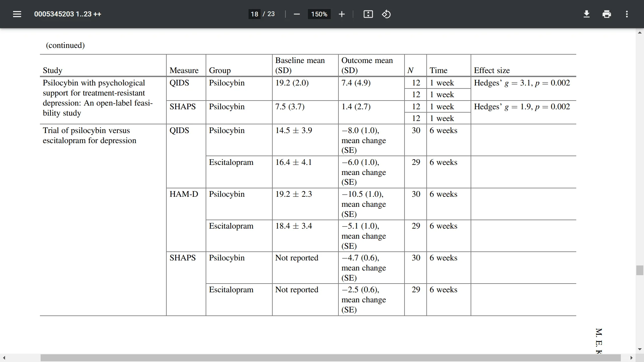The image size is (644, 362).
Task: Click the '(continued)' table caption
Action: [x=65, y=45]
